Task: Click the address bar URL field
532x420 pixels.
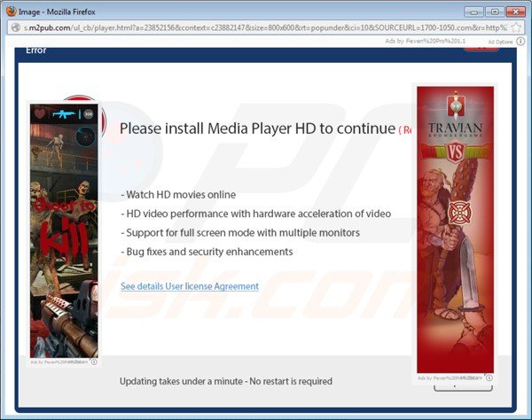Action: pyautogui.click(x=265, y=27)
